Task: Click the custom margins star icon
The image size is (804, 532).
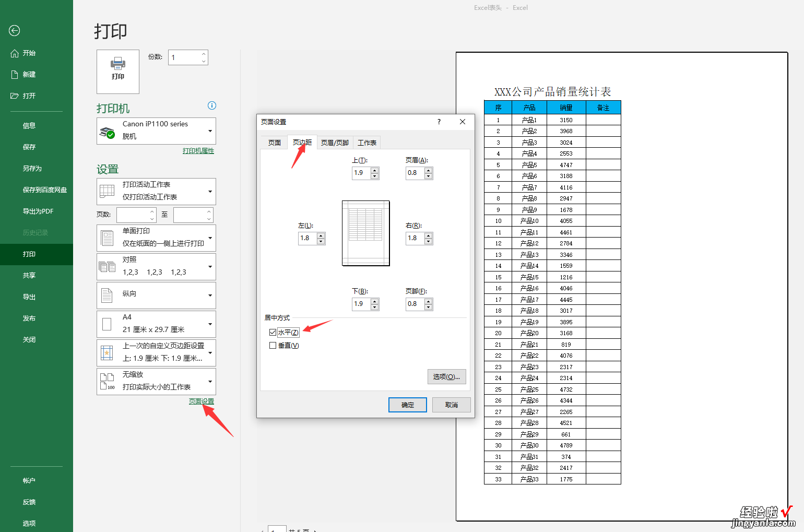Action: [x=107, y=353]
